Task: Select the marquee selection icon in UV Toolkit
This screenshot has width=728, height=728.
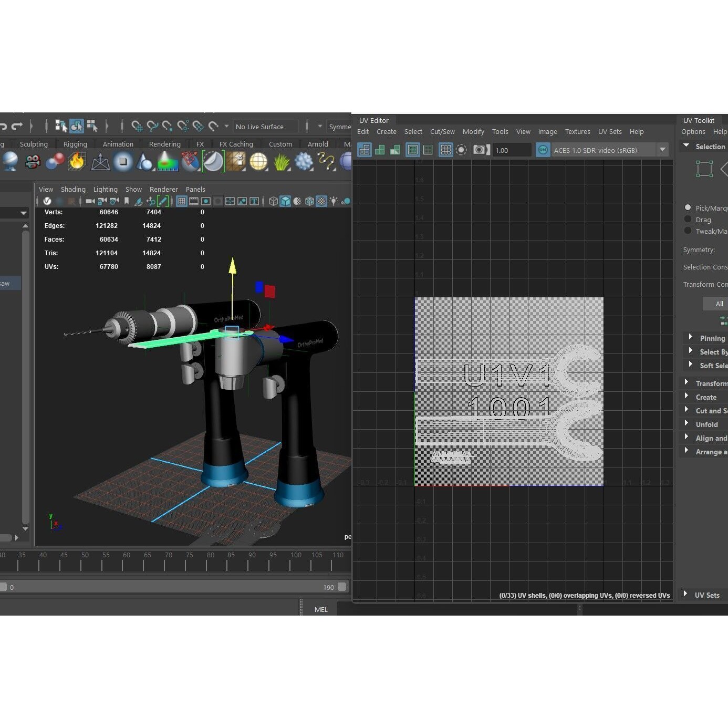Action: point(704,169)
